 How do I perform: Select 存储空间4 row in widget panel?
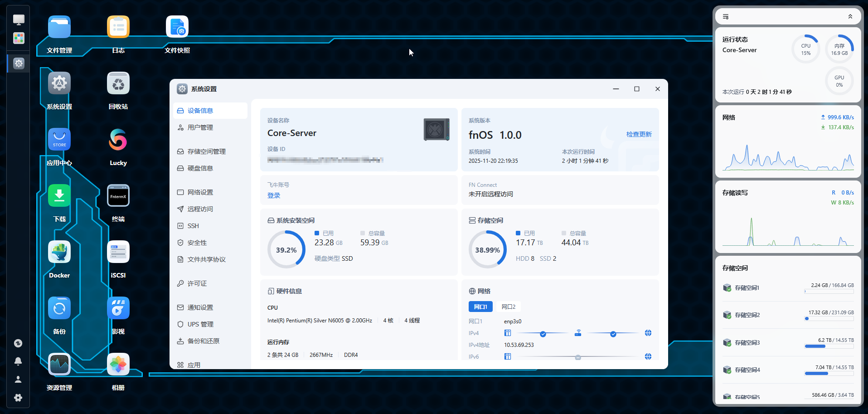pos(788,370)
